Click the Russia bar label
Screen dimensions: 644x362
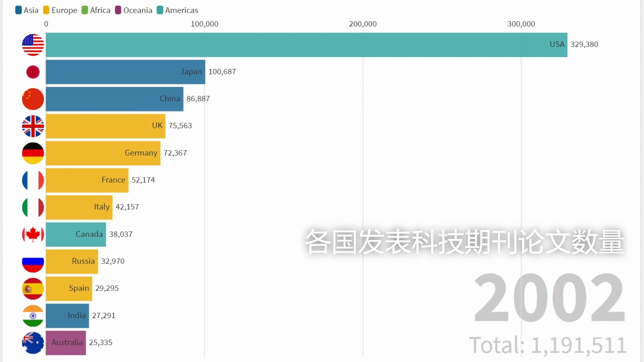83,261
